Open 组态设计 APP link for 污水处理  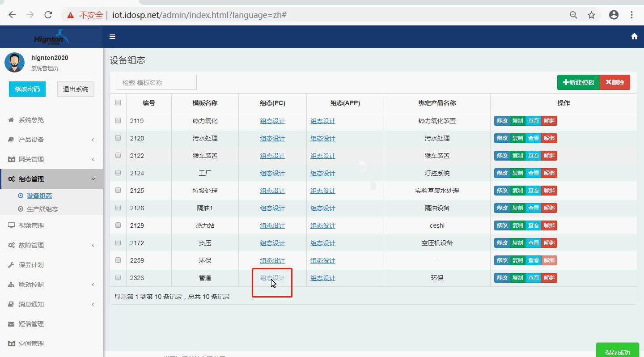click(x=322, y=138)
